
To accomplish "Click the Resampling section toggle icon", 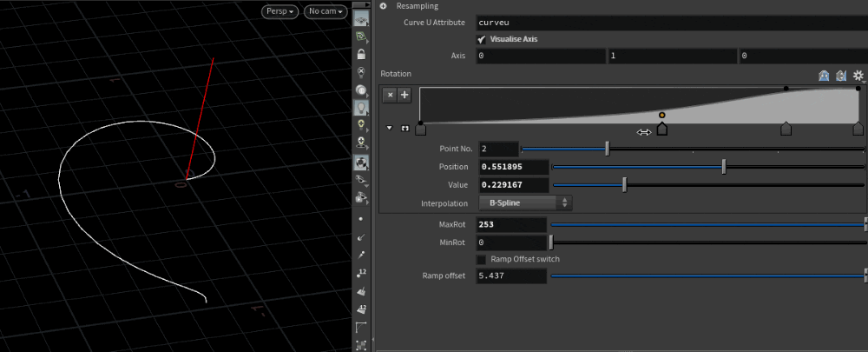I will (x=384, y=6).
